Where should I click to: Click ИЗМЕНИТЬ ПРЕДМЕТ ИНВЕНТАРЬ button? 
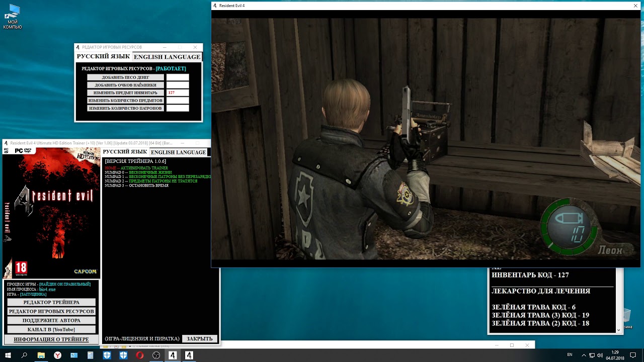125,93
